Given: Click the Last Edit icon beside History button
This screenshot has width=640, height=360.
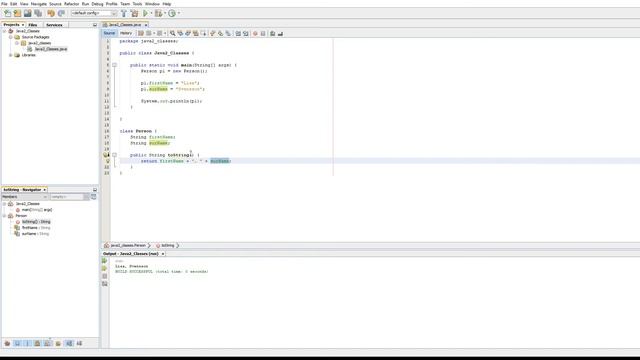Looking at the screenshot, I should (141, 33).
